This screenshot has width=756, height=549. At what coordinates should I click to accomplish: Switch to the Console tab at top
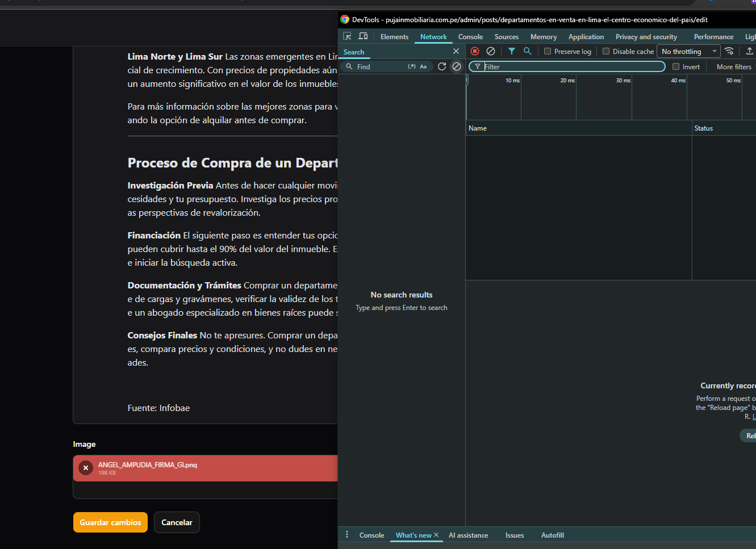pos(470,36)
